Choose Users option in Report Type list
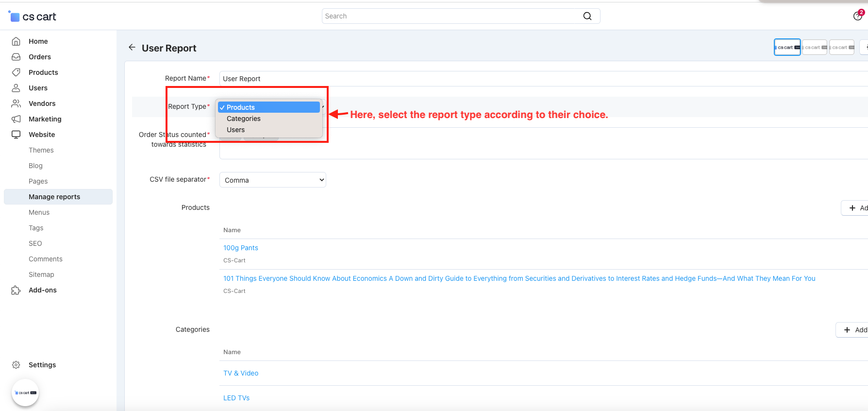Screen dimensions: 868x411 coord(235,130)
